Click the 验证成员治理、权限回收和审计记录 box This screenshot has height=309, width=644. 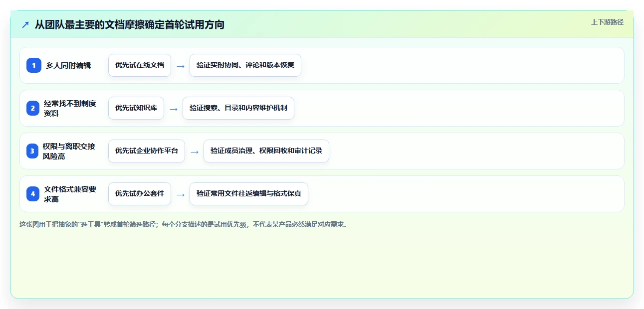(x=266, y=151)
